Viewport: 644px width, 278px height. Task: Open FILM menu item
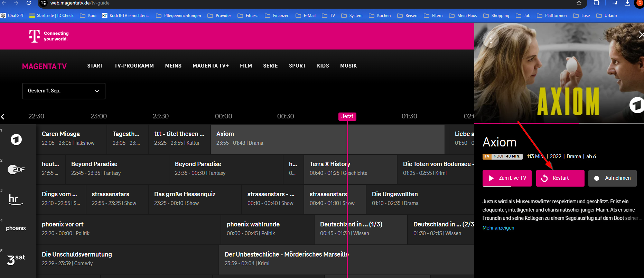pos(246,66)
